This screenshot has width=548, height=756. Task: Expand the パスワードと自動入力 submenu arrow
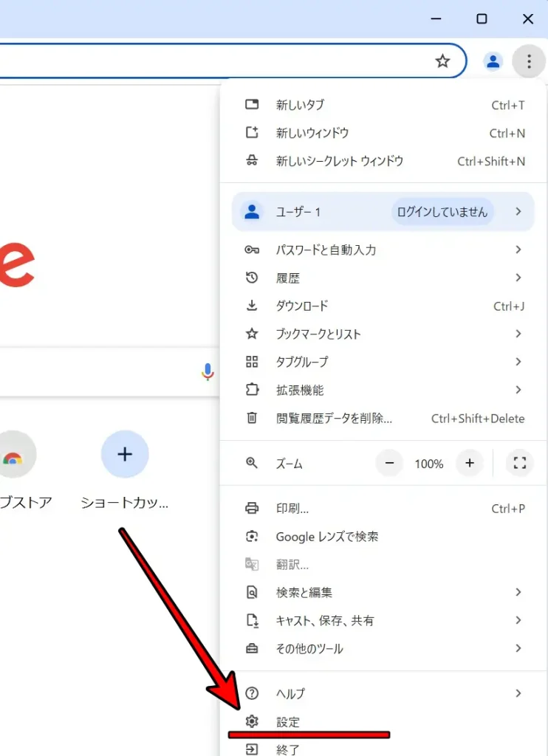pyautogui.click(x=518, y=250)
